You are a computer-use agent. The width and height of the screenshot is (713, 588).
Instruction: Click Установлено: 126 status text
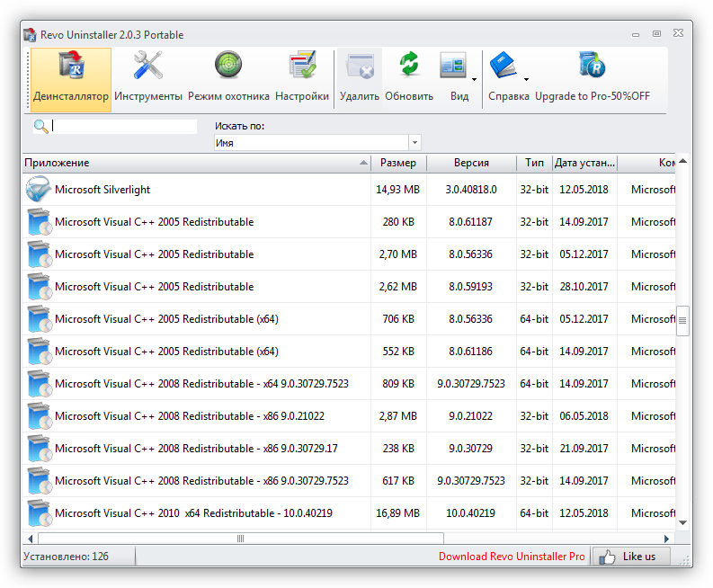point(66,557)
